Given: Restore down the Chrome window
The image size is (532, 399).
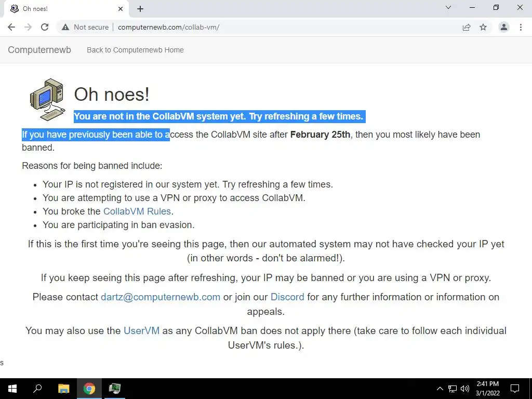Looking at the screenshot, I should pos(496,7).
